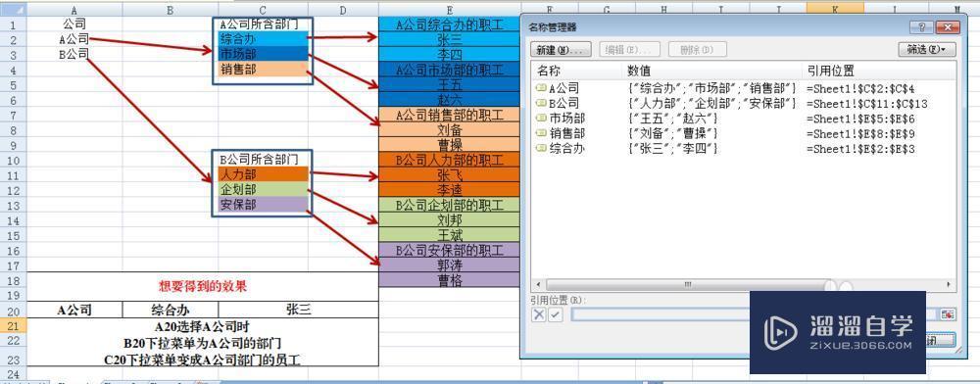Click cell A20 showing A公司

[75, 310]
